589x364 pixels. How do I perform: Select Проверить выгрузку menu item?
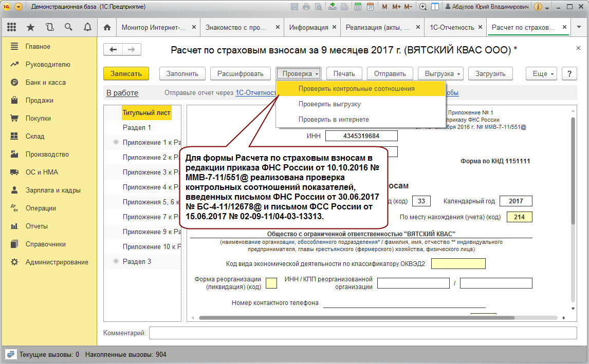(x=360, y=104)
